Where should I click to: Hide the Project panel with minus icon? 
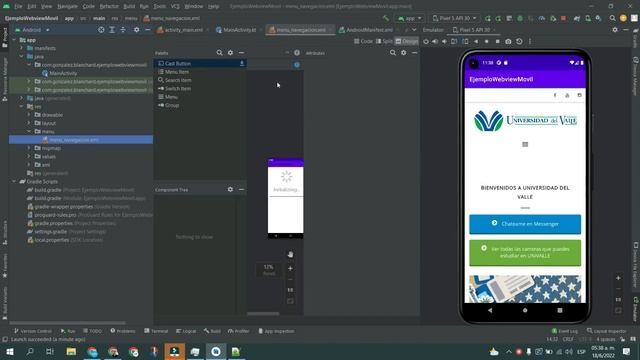click(147, 30)
